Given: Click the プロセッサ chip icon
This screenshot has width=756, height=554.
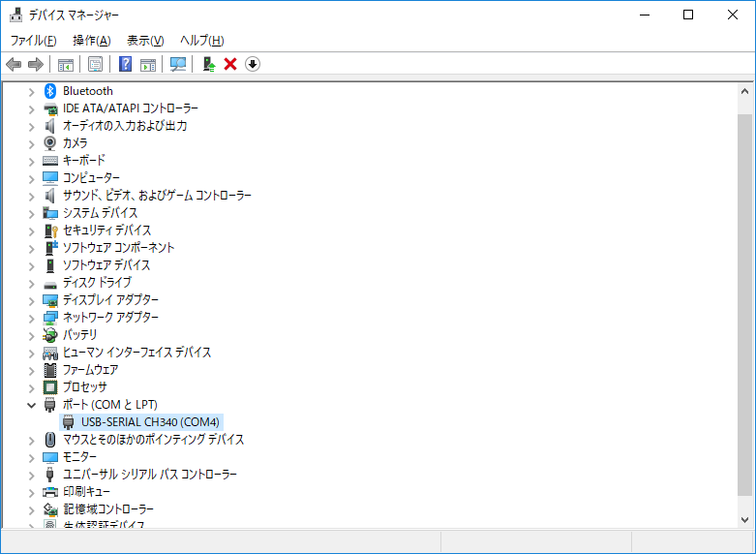Looking at the screenshot, I should click(x=50, y=387).
